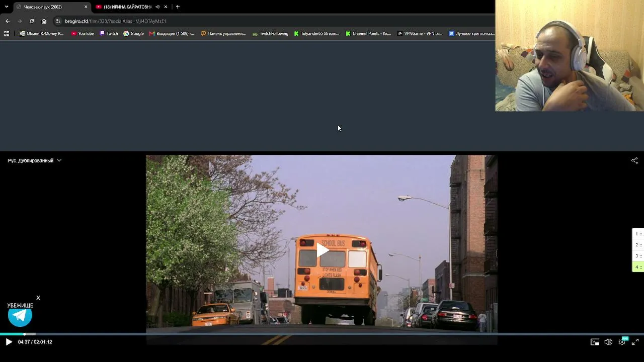The image size is (644, 362).
Task: Open the Лучшее крипто-каз... bookmark
Action: (471, 34)
